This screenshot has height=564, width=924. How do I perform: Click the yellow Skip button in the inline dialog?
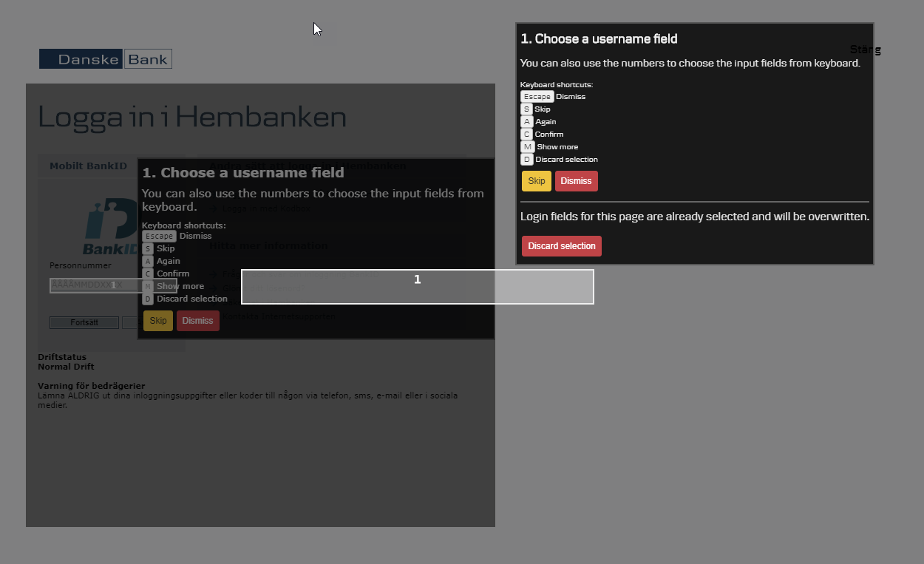pyautogui.click(x=157, y=320)
